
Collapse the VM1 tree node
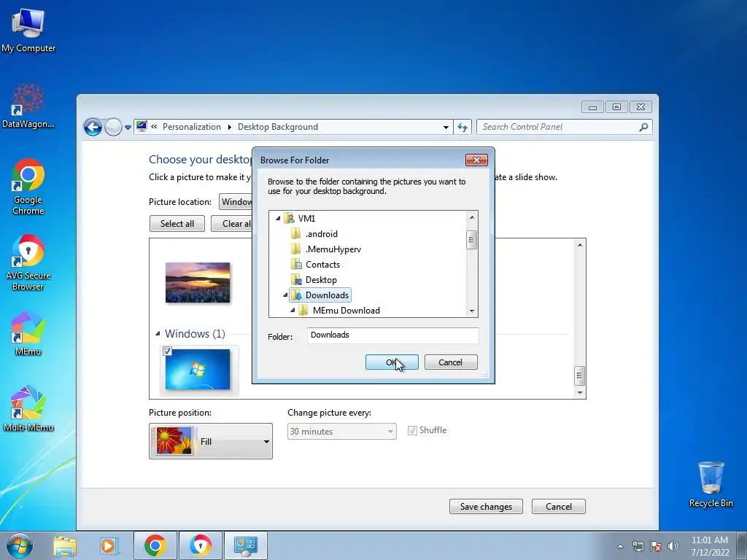tap(278, 219)
